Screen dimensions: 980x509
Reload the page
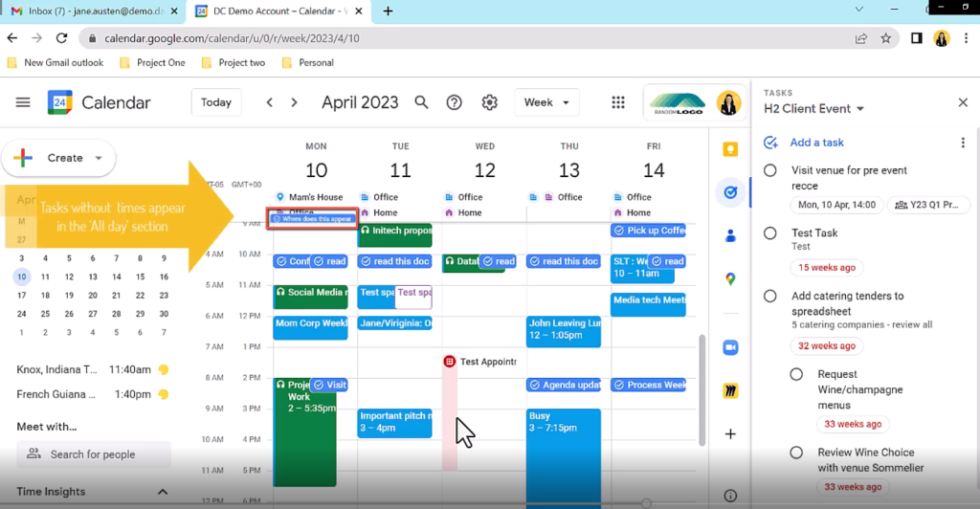[x=61, y=38]
